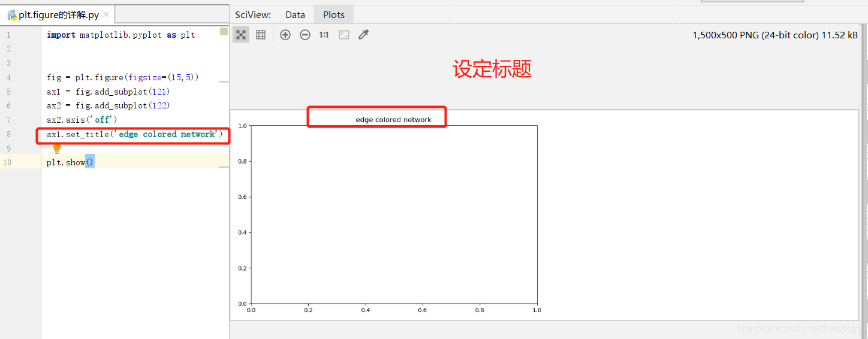Screen dimensions: 868x339
Task: Close the plt.figure的详解.py editor tab
Action: [x=106, y=15]
